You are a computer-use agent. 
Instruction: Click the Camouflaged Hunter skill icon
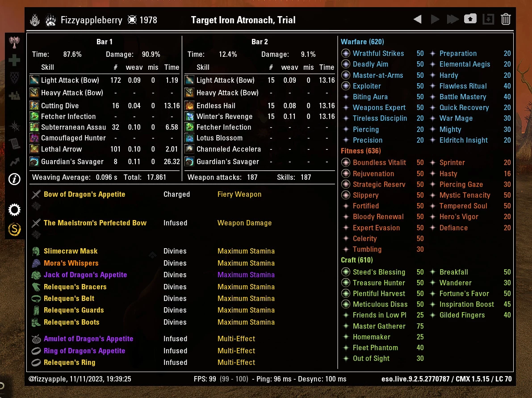pyautogui.click(x=34, y=138)
